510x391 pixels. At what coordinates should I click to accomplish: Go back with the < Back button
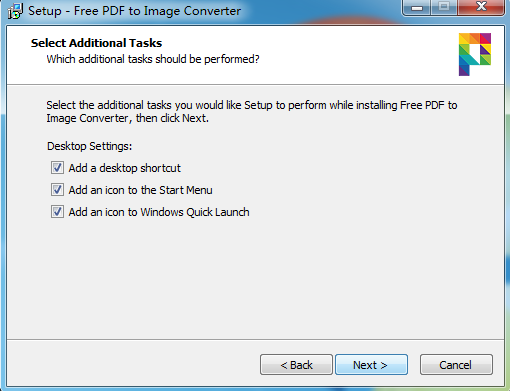[x=296, y=365]
